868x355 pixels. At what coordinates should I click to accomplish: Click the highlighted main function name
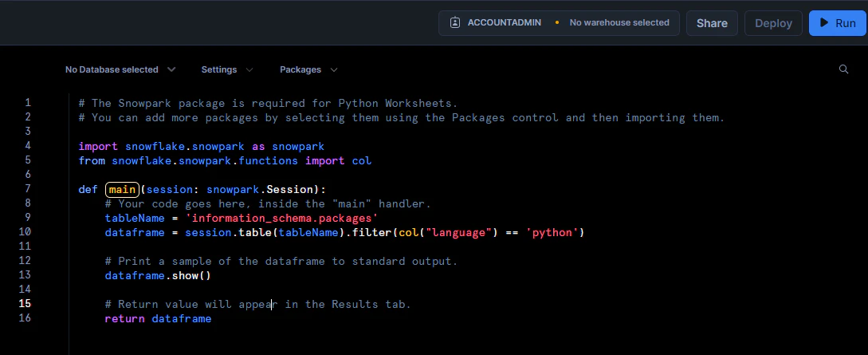click(x=122, y=189)
